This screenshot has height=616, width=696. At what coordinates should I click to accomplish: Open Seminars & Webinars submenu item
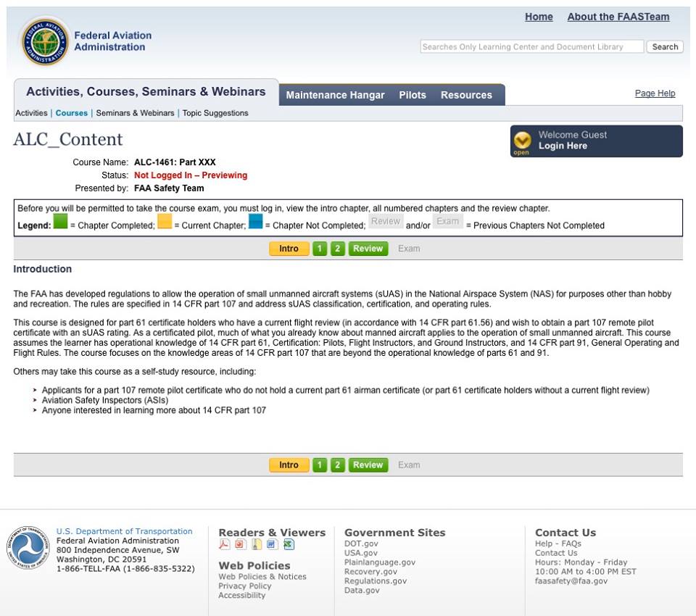135,113
